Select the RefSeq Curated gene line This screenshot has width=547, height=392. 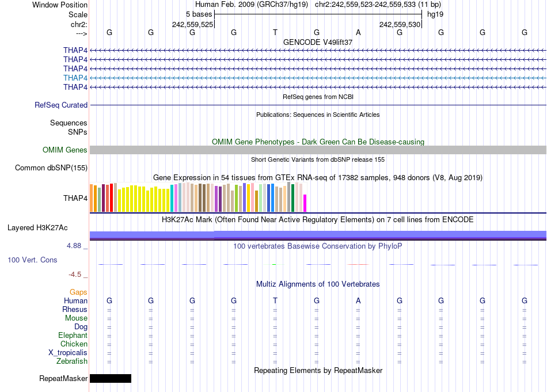[318, 105]
